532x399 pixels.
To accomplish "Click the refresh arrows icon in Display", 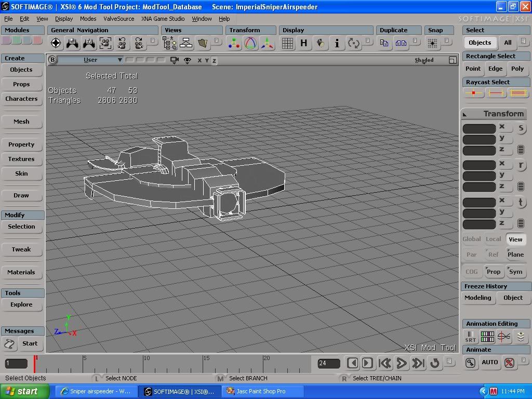I will (353, 43).
